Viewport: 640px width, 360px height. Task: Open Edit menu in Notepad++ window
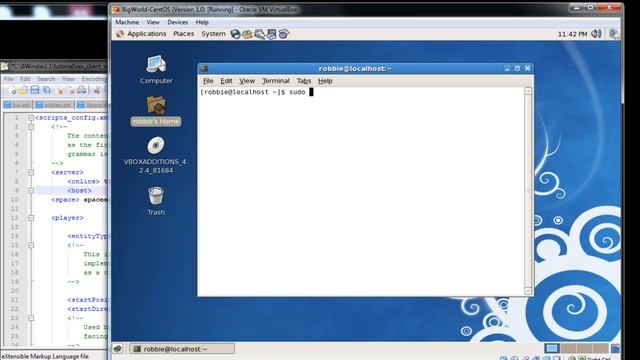tap(25, 79)
